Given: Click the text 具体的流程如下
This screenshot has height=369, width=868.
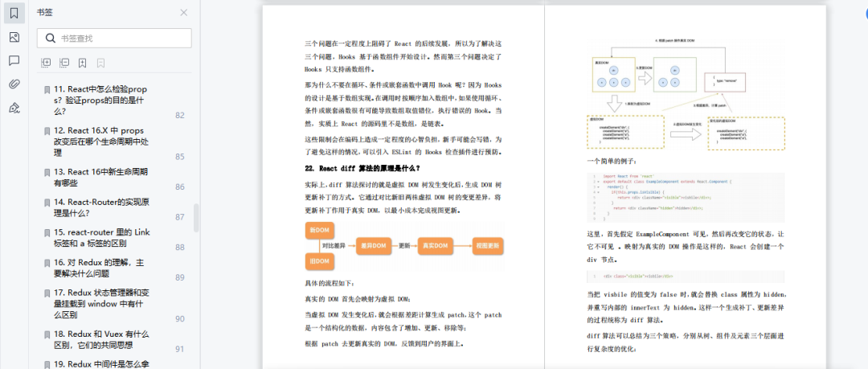Looking at the screenshot, I should click(330, 284).
